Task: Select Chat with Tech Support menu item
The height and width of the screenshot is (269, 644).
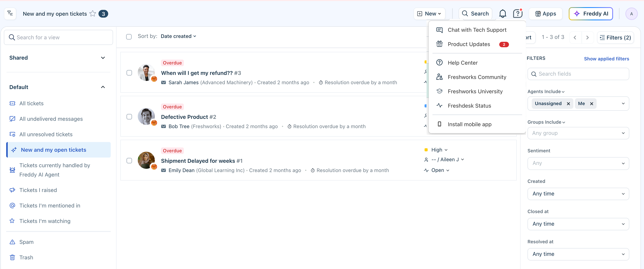Action: (477, 30)
